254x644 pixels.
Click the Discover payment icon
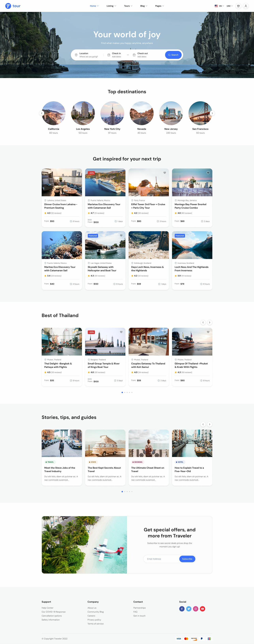(194, 638)
